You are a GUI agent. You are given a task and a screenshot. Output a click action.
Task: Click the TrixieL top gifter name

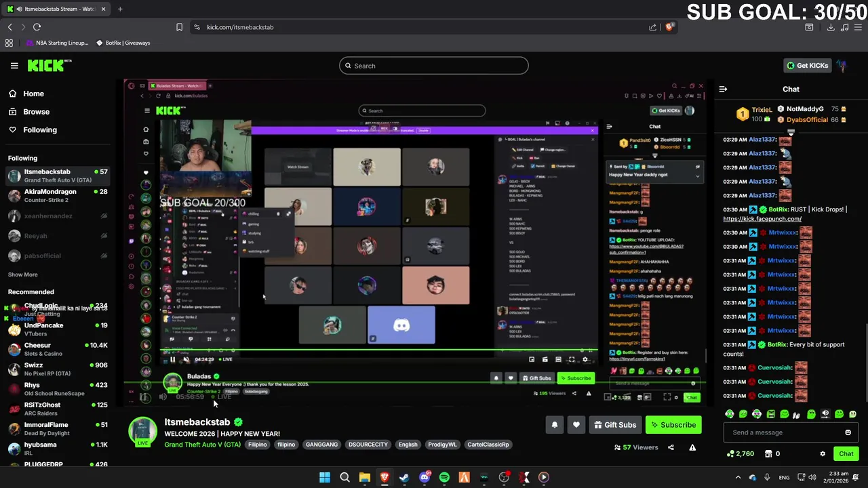tap(762, 109)
